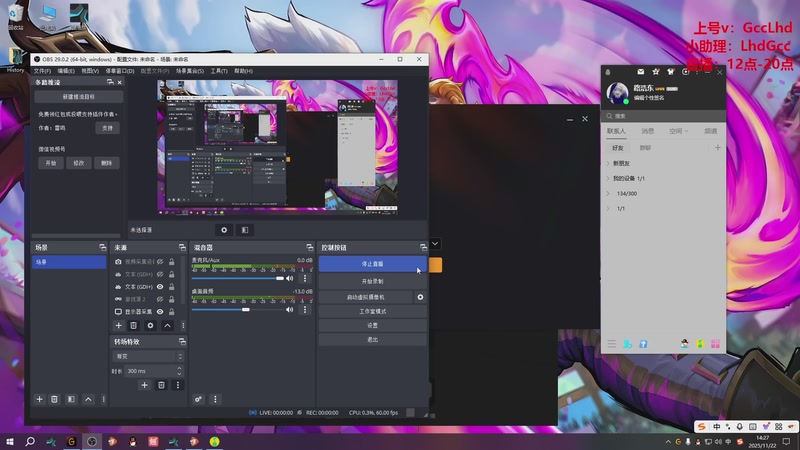Enable 工作室模式 button
Viewport: 800px width, 450px height.
coord(372,311)
